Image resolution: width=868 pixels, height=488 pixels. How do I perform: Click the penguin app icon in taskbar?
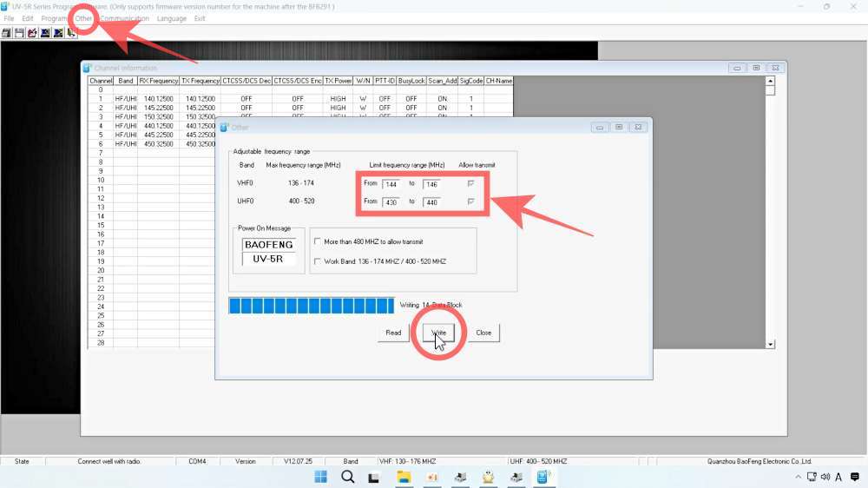[x=488, y=477]
